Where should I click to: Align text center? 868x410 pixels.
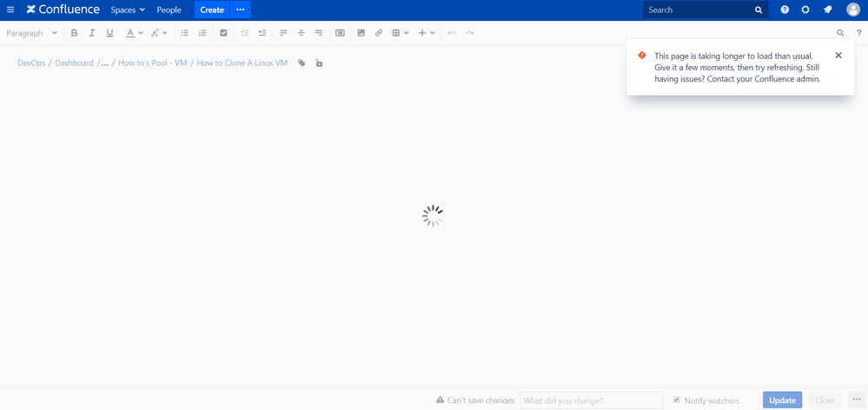pos(301,33)
